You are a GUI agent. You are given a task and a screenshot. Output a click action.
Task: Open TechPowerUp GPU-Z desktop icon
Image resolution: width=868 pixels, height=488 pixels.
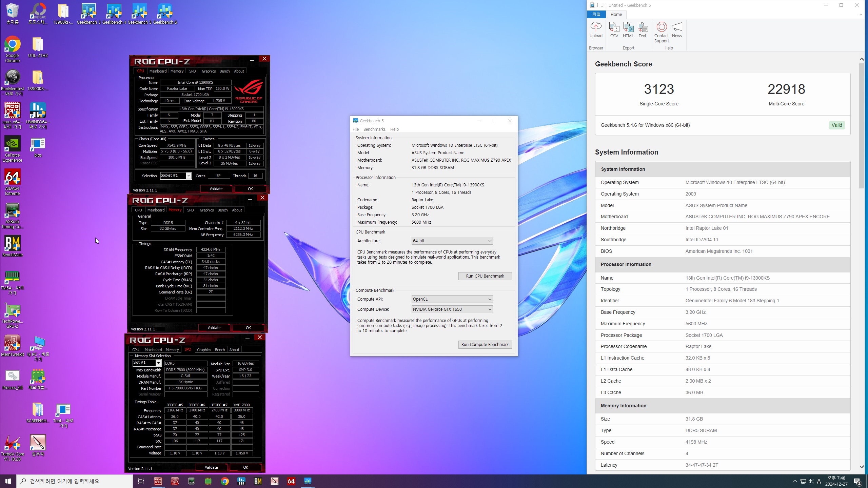12,315
